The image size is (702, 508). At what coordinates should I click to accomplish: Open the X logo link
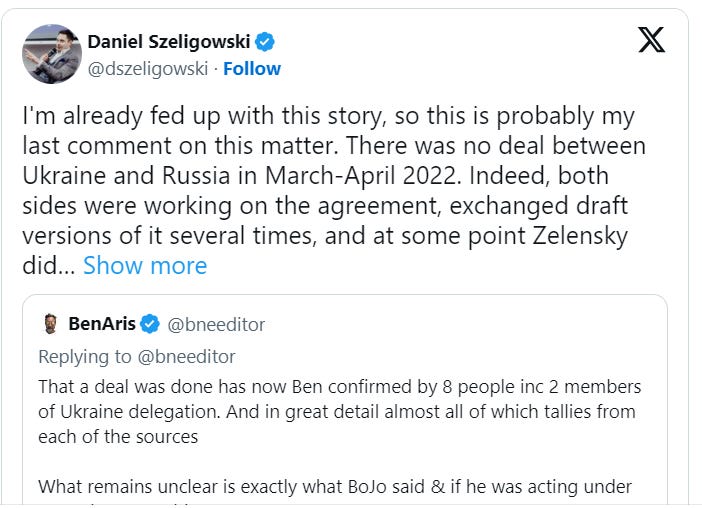tap(651, 39)
